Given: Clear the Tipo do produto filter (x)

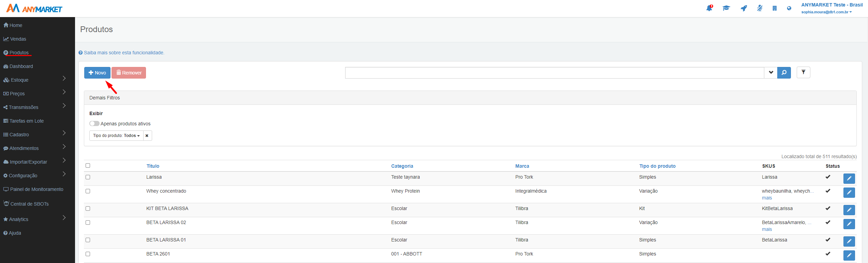Looking at the screenshot, I should pos(147,136).
